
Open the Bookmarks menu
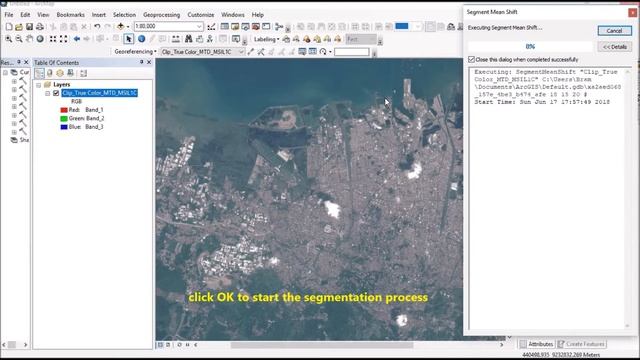tap(71, 15)
